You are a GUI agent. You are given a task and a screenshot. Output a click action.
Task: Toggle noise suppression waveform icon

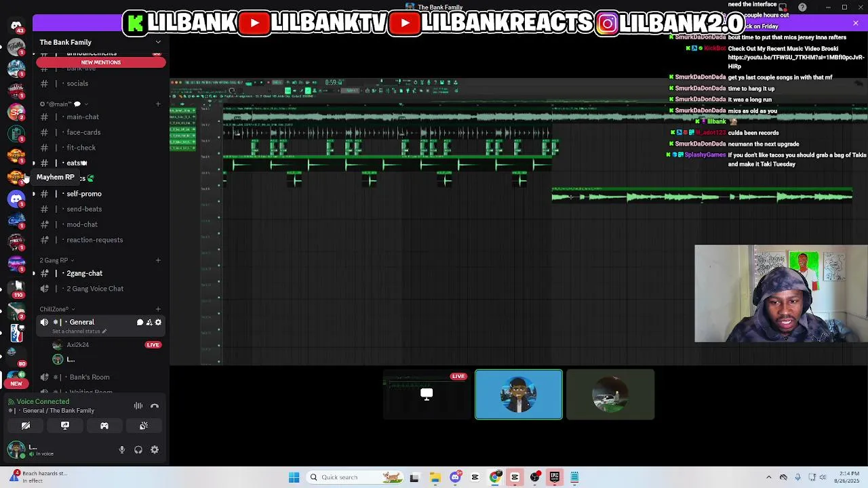(138, 406)
